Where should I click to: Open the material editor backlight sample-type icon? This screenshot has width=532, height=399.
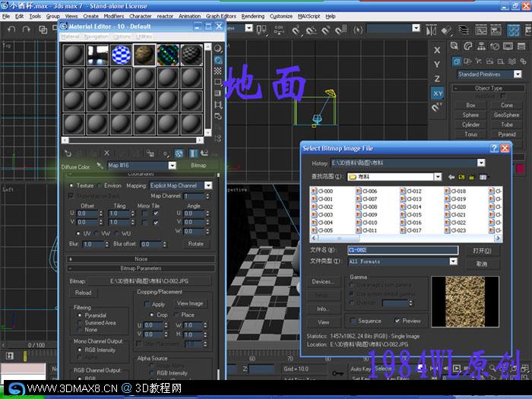pos(218,60)
